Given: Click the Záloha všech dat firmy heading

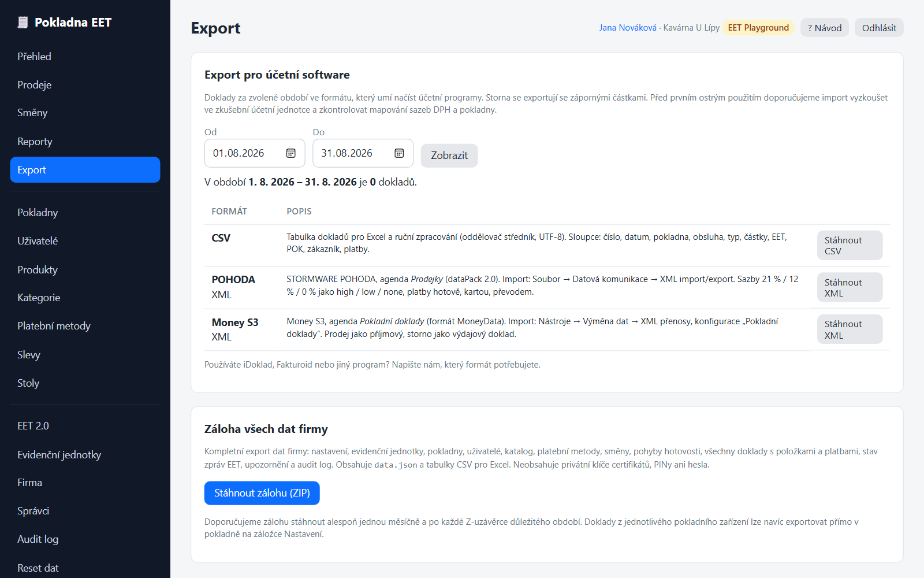Looking at the screenshot, I should pyautogui.click(x=266, y=429).
